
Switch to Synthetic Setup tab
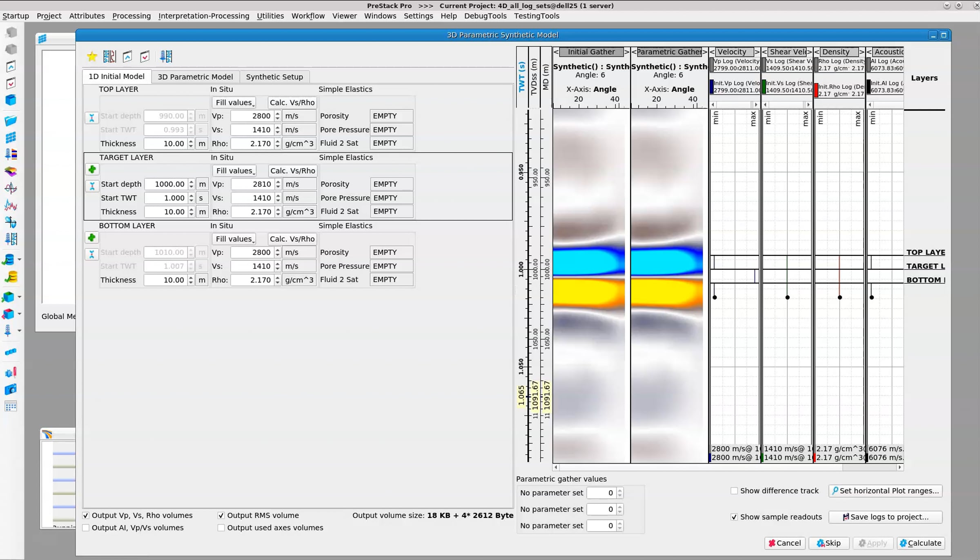(274, 77)
